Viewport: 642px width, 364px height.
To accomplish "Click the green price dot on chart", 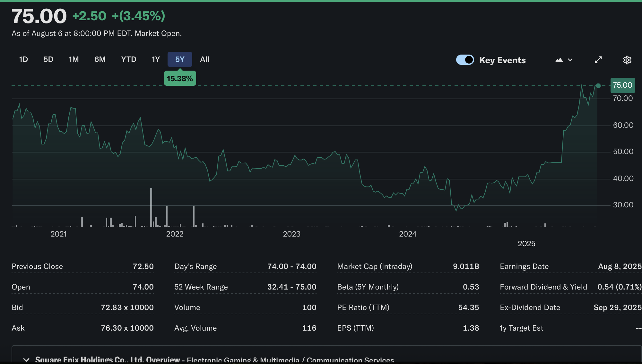I will tap(598, 86).
